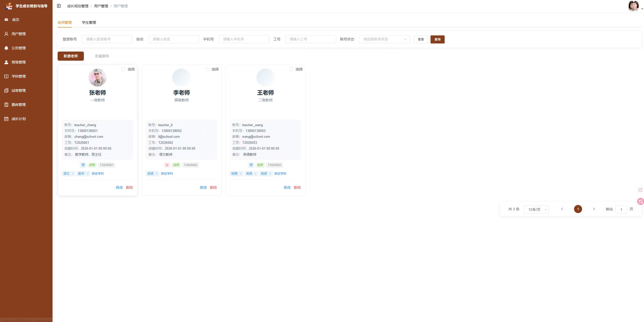Open 学科管理 in the sidebar
The height and width of the screenshot is (322, 644).
(26, 76)
